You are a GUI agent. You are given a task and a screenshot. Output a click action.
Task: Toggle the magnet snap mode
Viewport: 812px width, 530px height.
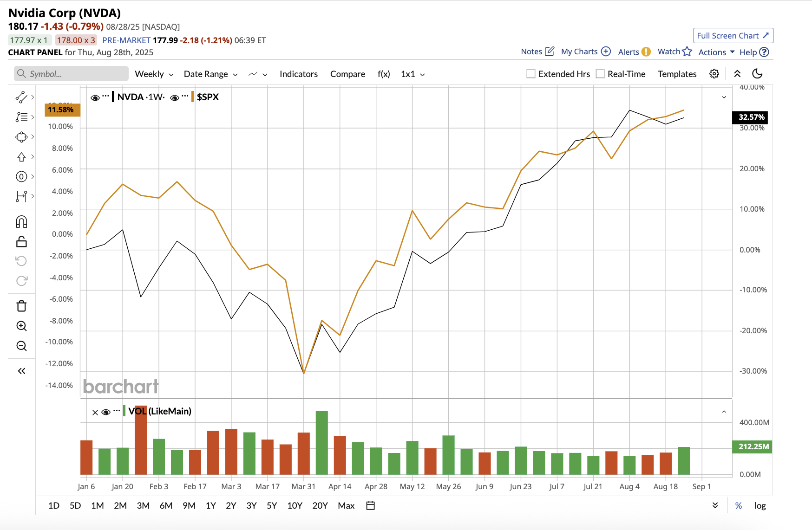coord(21,222)
